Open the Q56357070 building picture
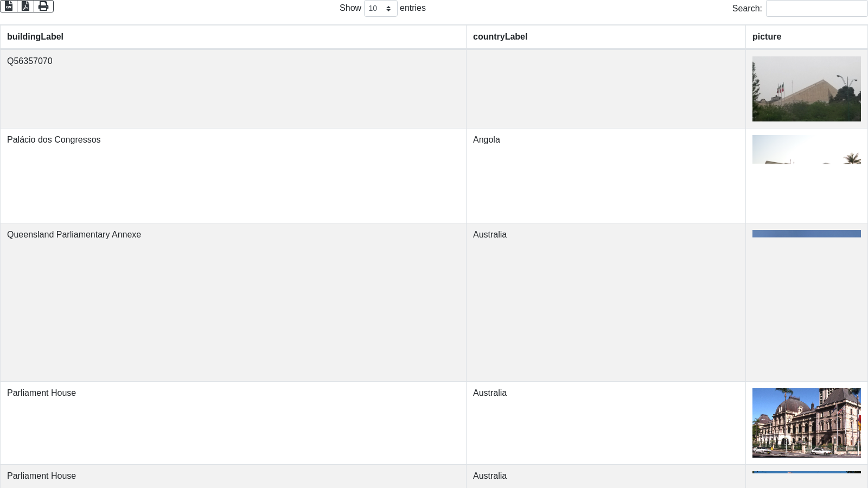 [806, 89]
